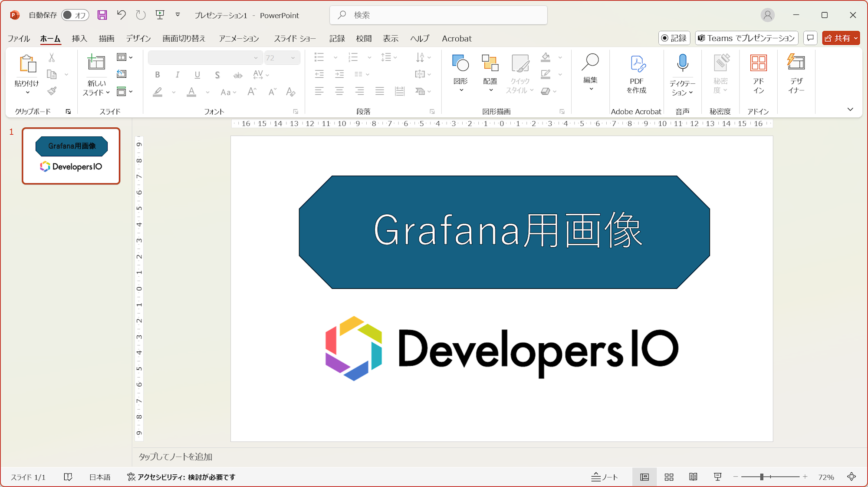
Task: Toggle Italic formatting
Action: (x=177, y=75)
